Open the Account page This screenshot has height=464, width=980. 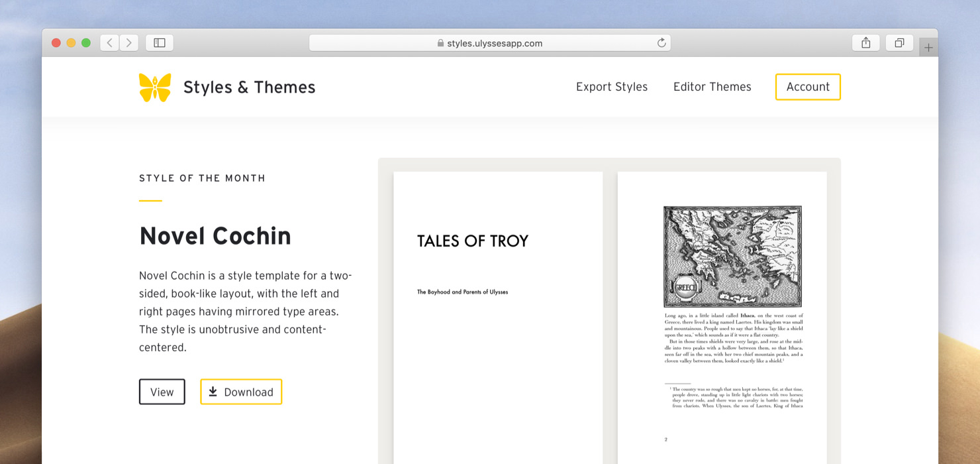(x=808, y=87)
